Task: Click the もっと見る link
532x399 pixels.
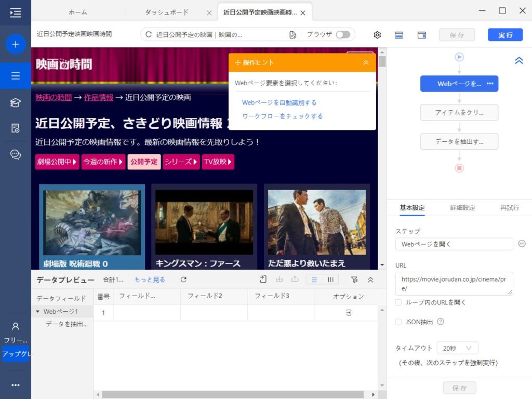Action: (150, 280)
